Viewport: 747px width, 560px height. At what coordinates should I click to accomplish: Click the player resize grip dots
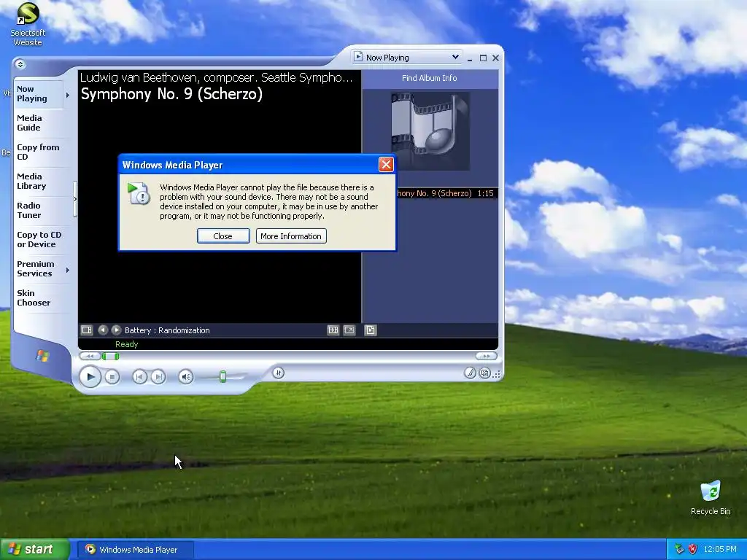[x=497, y=375]
